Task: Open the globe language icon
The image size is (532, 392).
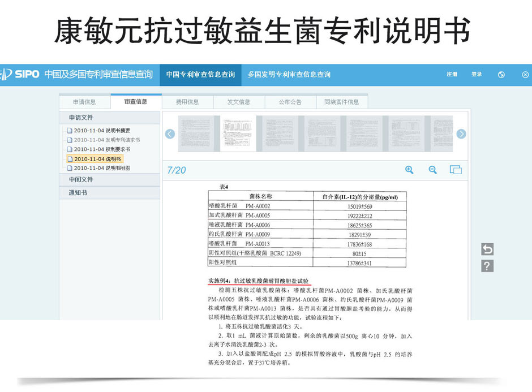Action: click(x=501, y=75)
